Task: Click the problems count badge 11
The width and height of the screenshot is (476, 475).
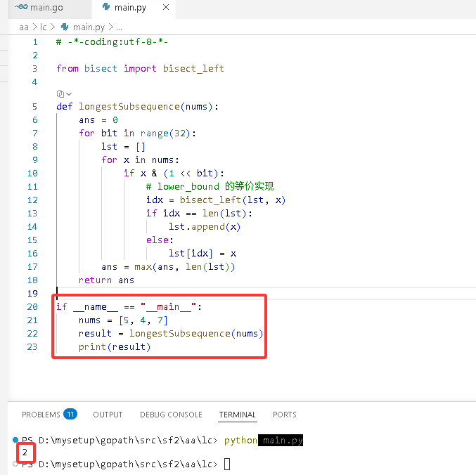Action: [x=70, y=415]
